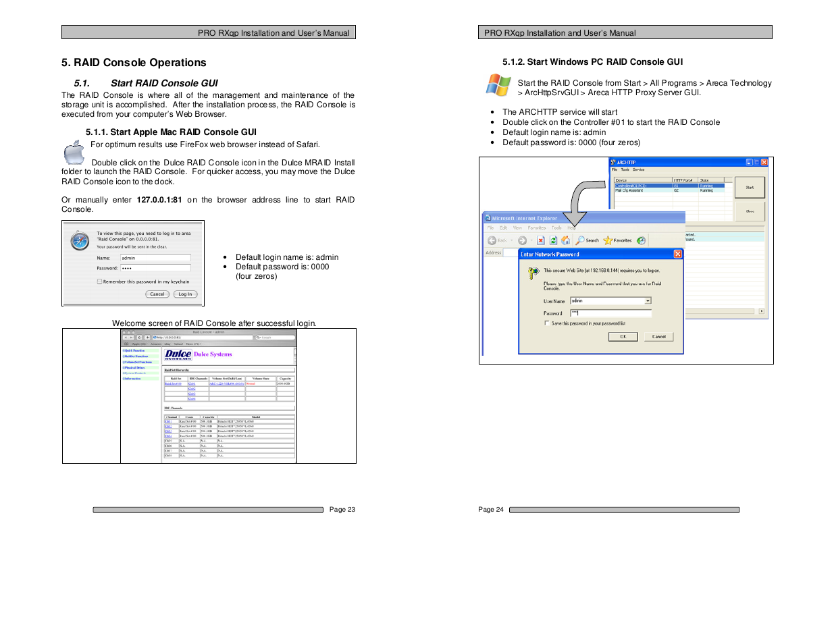Viewport: 834px width, 644px height.
Task: Click the reload button in Safari toolbar
Action: pyautogui.click(x=139, y=338)
